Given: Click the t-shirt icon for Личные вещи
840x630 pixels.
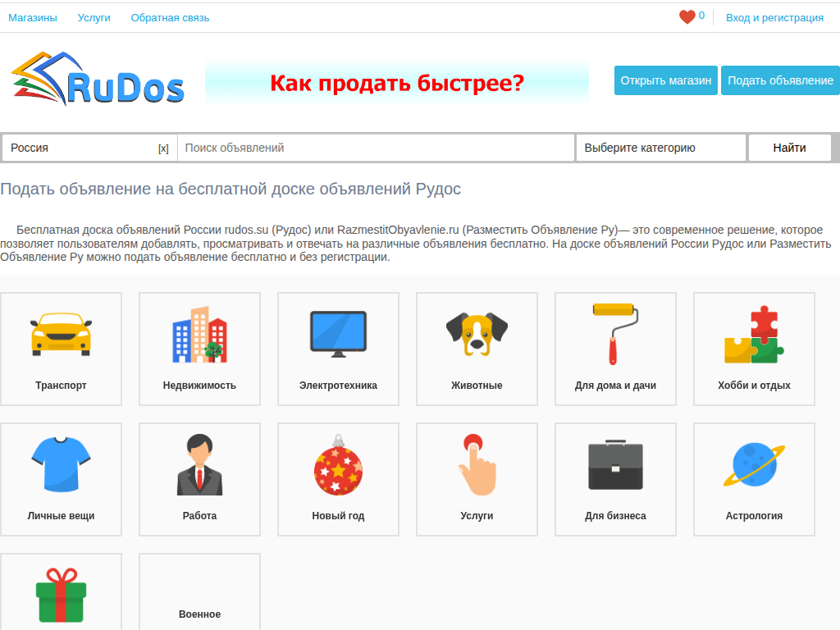Looking at the screenshot, I should 61,463.
